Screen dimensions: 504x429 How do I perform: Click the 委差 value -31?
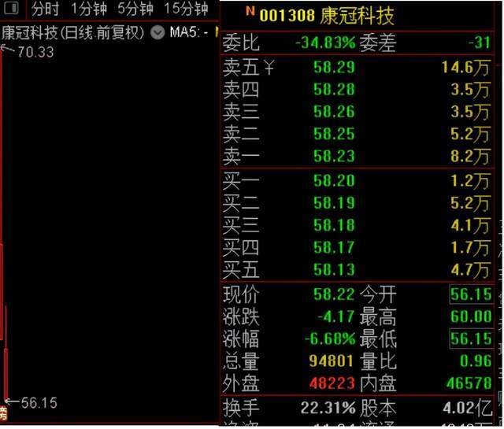479,43
